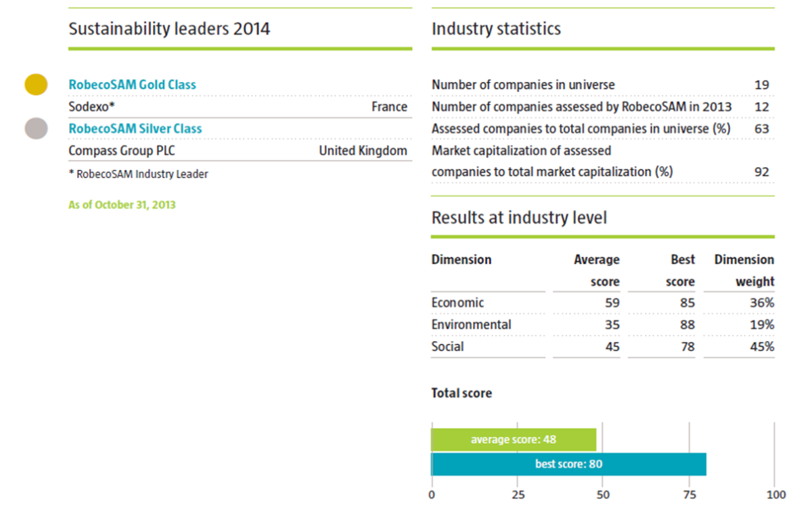Image resolution: width=812 pixels, height=517 pixels.
Task: Click the Economic best score 85
Action: pyautogui.click(x=687, y=302)
